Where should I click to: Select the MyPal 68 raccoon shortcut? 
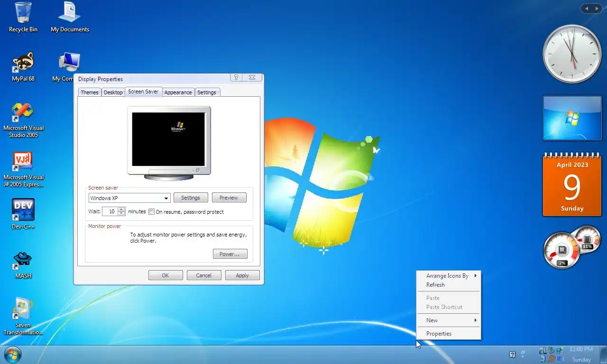[23, 67]
